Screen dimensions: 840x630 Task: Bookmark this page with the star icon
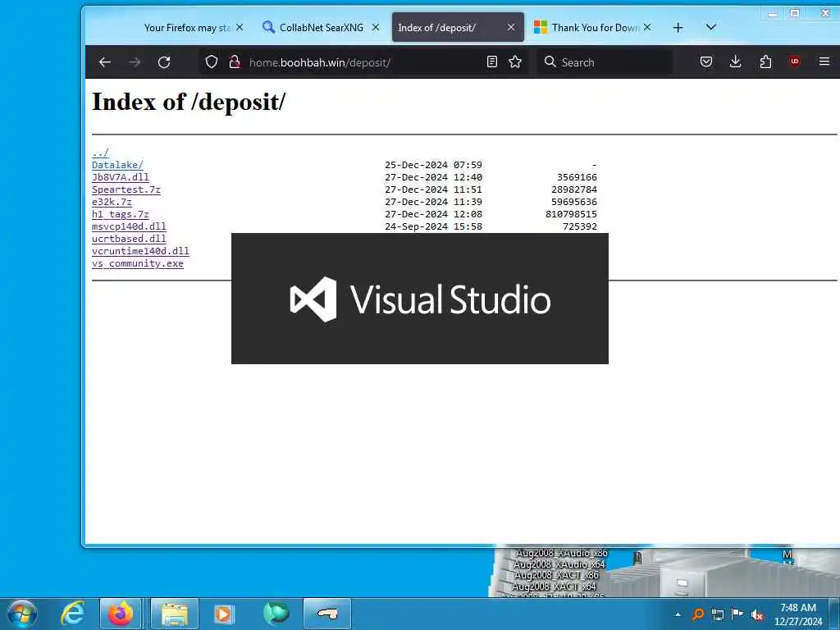515,62
